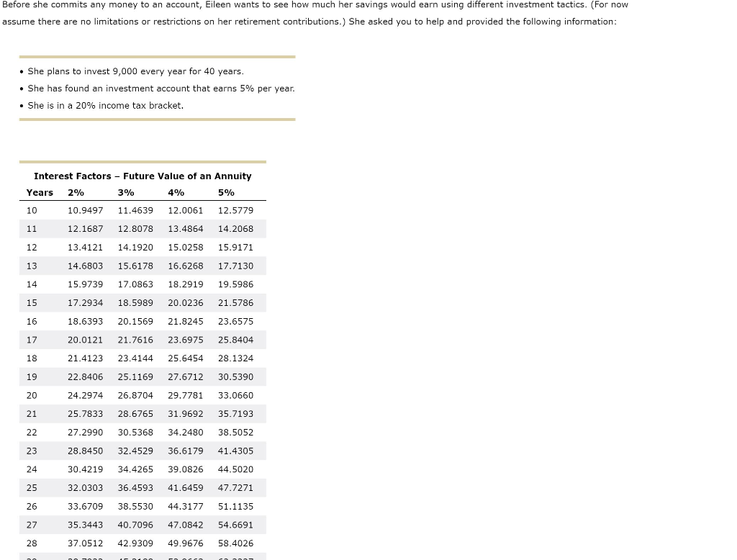Click the table title 'Interest Factors – Future Value of an Annuity'
The height and width of the screenshot is (560, 737).
[x=143, y=176]
